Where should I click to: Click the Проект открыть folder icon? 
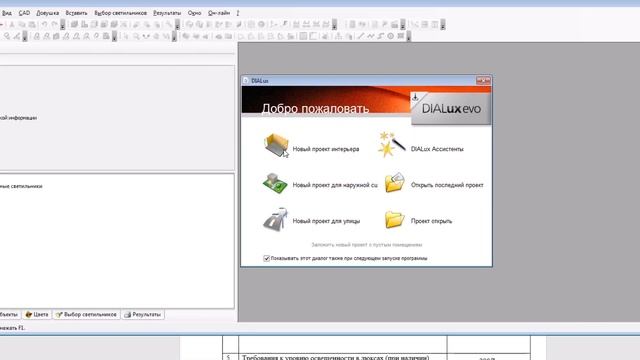[x=394, y=220]
